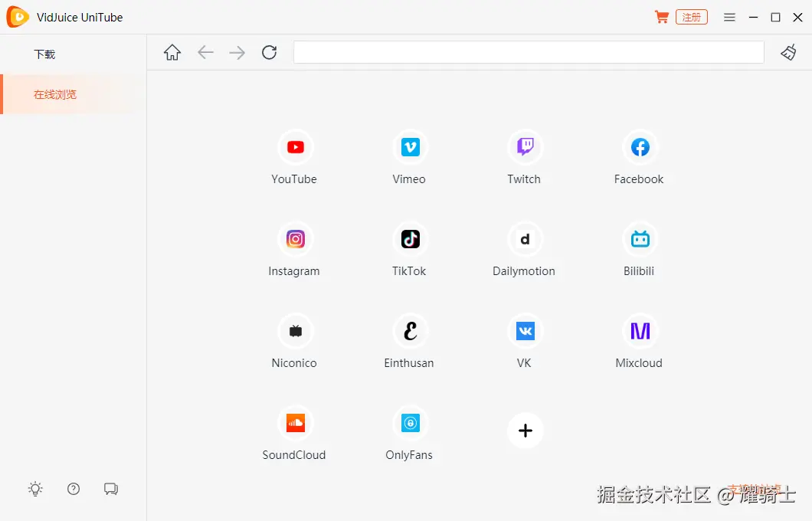812x521 pixels.
Task: Open the hamburger main menu
Action: pos(730,17)
